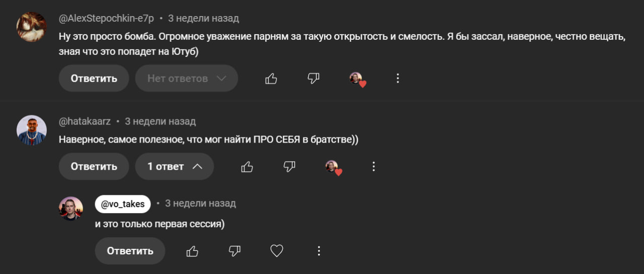Viewport: 644px width, 274px height.
Task: Dislike the hatakaarz comment
Action: click(289, 167)
